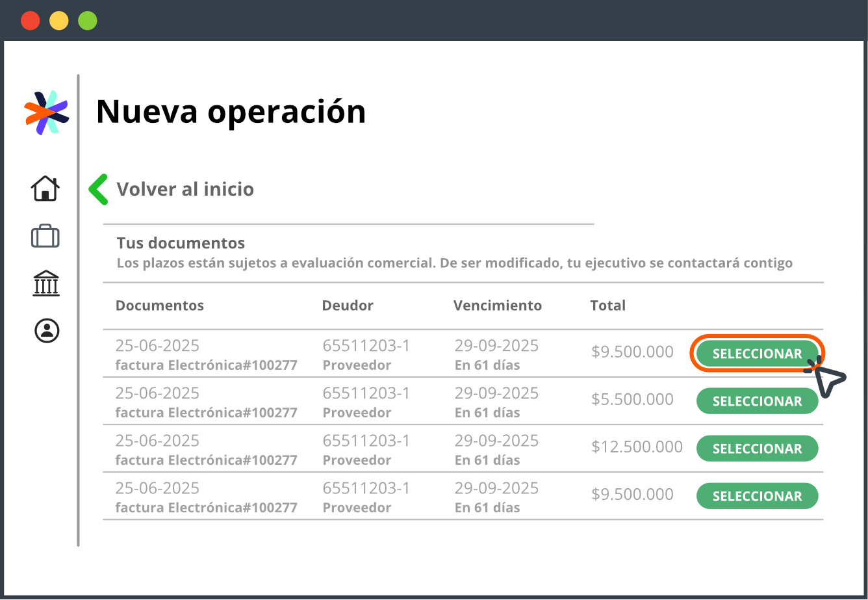The height and width of the screenshot is (600, 868).
Task: Click the Documentos column header
Action: (160, 306)
